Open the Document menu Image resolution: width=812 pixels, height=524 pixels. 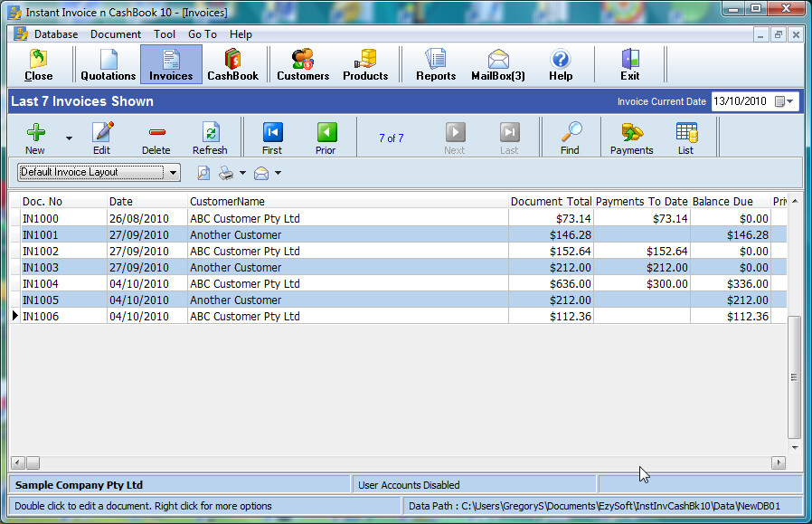point(116,34)
